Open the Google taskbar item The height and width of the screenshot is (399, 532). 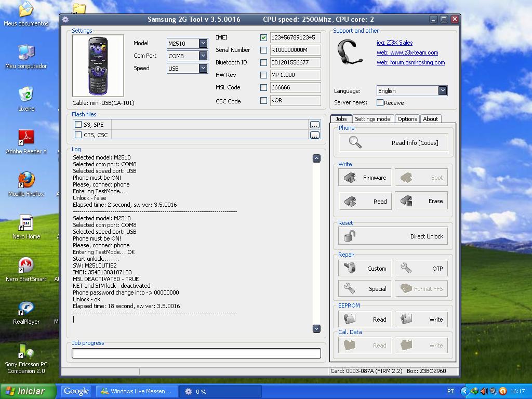76,391
